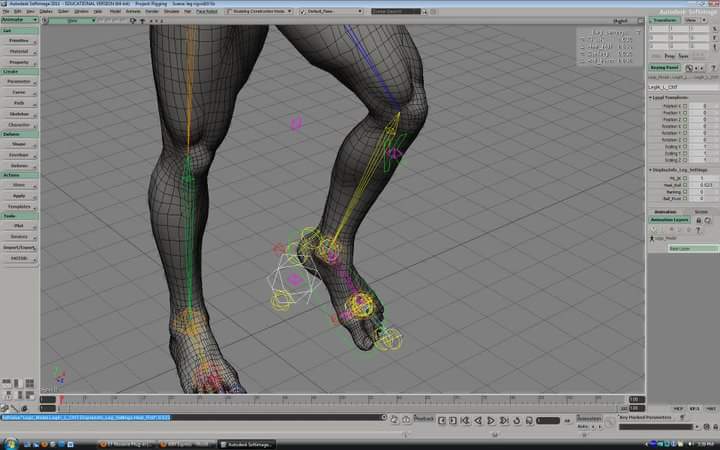This screenshot has height=450, width=720.
Task: Click the keying panel cursor icon
Action: (x=689, y=68)
